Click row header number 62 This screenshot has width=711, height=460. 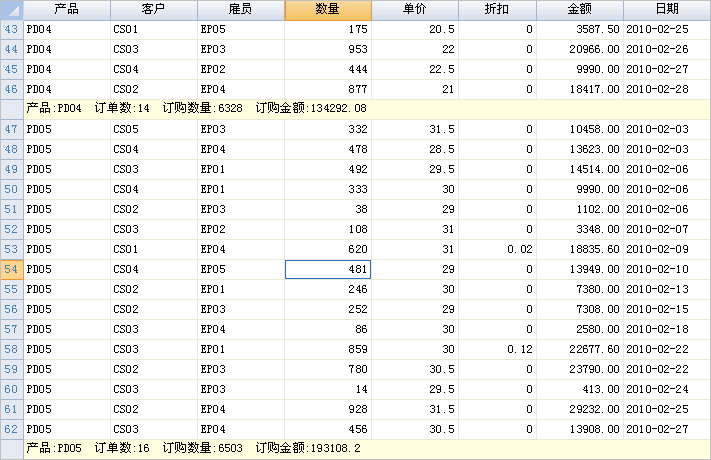pos(12,429)
